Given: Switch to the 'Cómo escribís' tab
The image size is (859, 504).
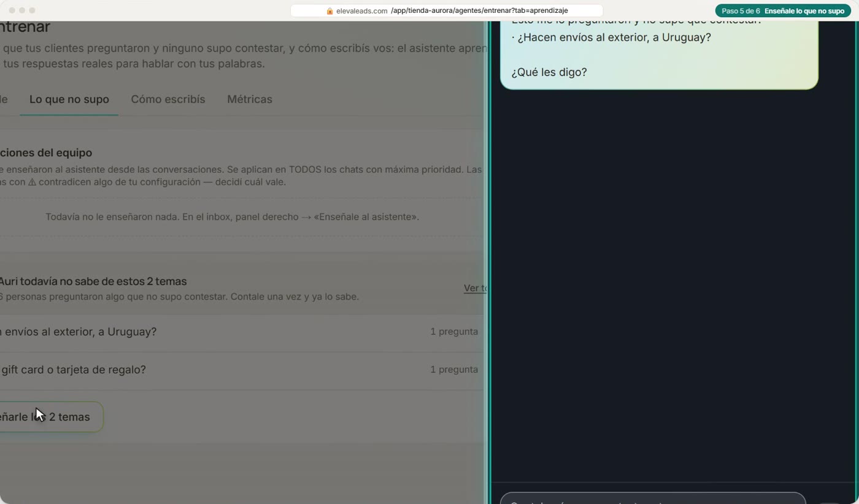Looking at the screenshot, I should (x=168, y=99).
